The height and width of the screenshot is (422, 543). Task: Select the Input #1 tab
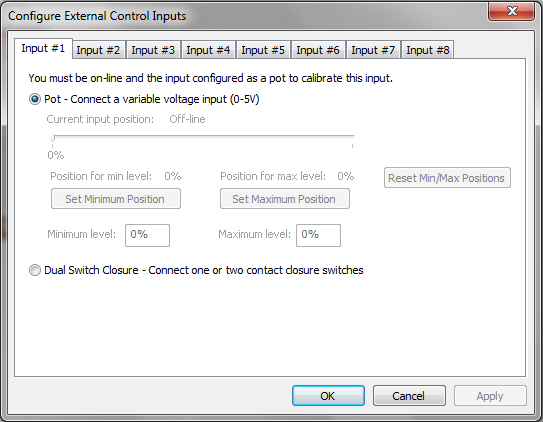(x=43, y=48)
